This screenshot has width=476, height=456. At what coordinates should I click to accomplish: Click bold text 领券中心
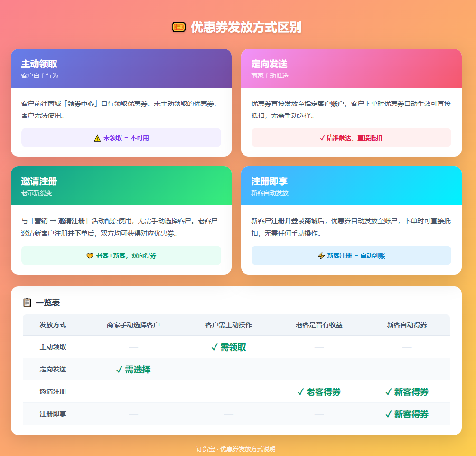[x=81, y=104]
